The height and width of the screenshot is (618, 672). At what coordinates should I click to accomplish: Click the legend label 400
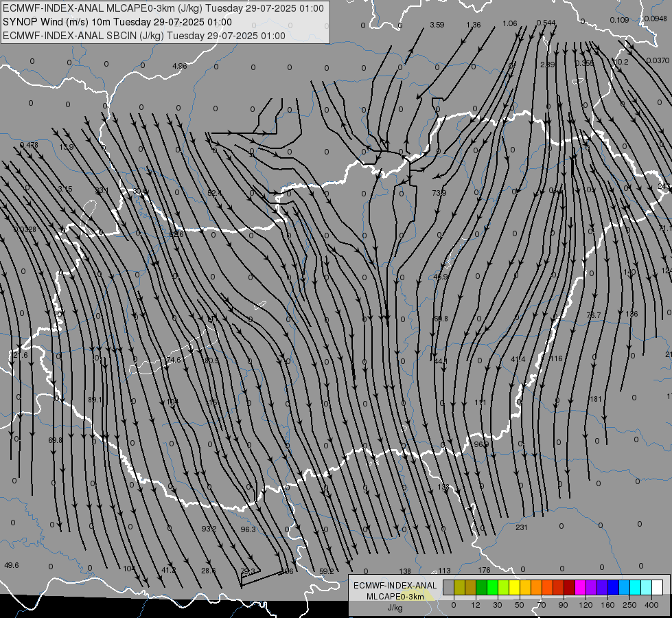(x=651, y=605)
